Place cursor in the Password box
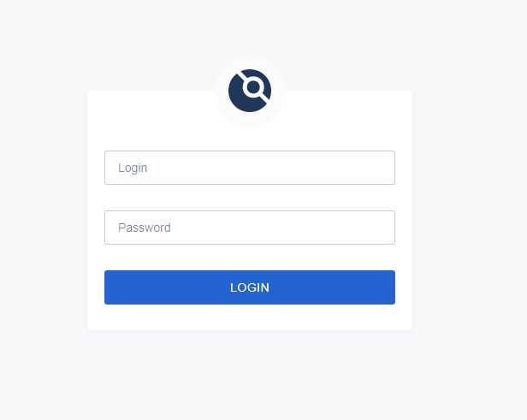Viewport: 527px width, 420px height. tap(250, 228)
